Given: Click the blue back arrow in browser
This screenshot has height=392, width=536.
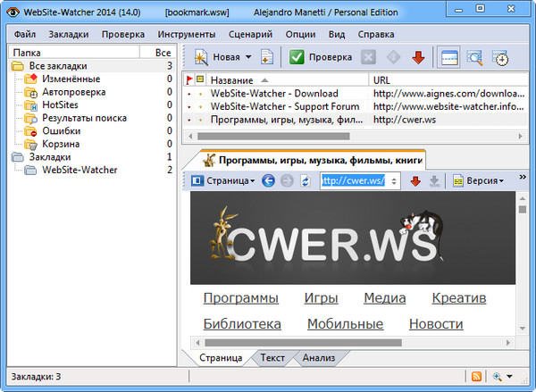Looking at the screenshot, I should pos(268,180).
